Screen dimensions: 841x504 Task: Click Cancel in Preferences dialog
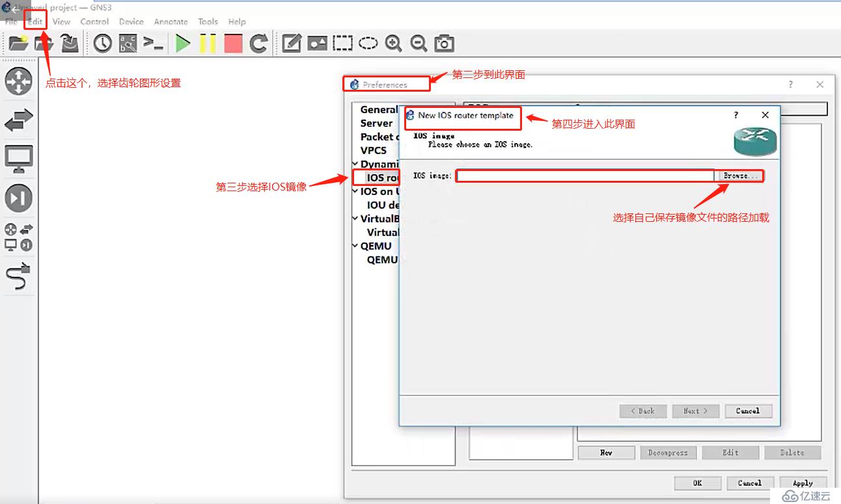click(749, 483)
